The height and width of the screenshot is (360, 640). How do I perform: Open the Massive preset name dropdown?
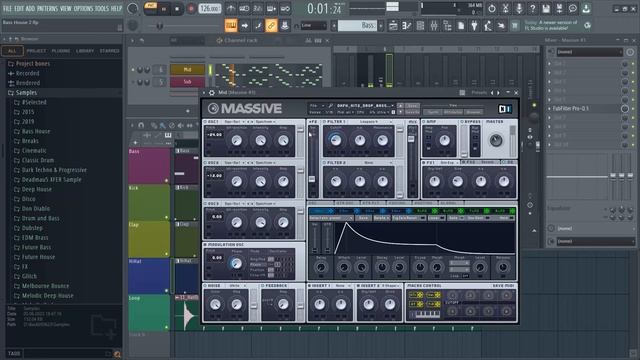tap(364, 105)
